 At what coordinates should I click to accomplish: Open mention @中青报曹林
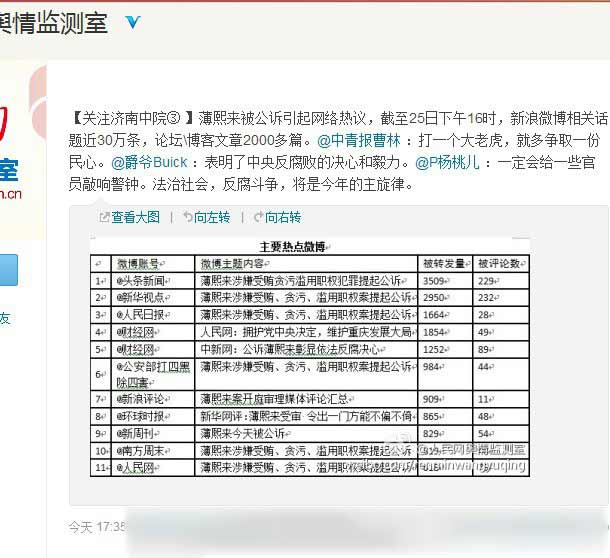pos(358,140)
